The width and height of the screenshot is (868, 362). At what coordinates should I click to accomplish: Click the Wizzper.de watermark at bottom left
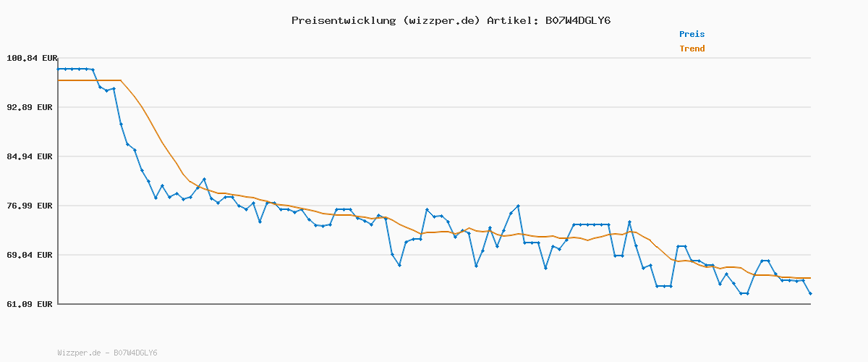tap(107, 353)
